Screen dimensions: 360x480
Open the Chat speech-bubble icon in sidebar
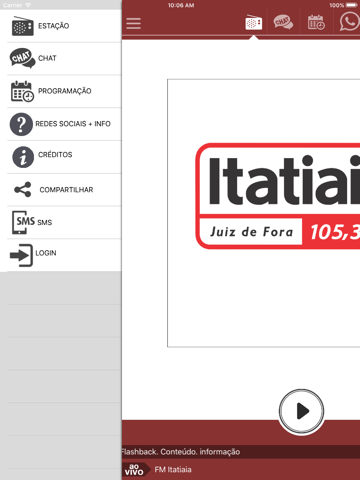pos(22,58)
